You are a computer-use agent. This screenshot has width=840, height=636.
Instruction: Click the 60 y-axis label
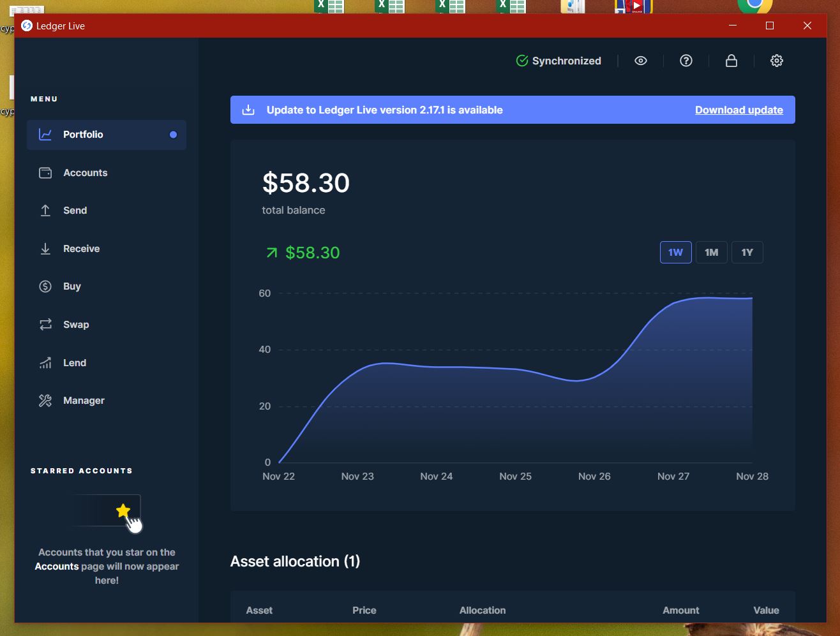(x=264, y=293)
